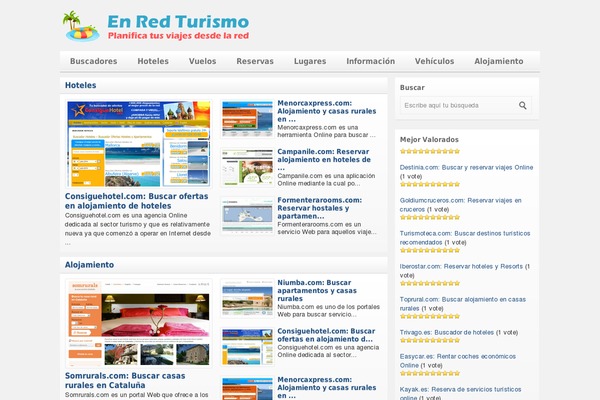This screenshot has width=600, height=400.
Task: Open the small Consiguehotel.com thumbnail in Alojamiento
Action: click(x=247, y=347)
